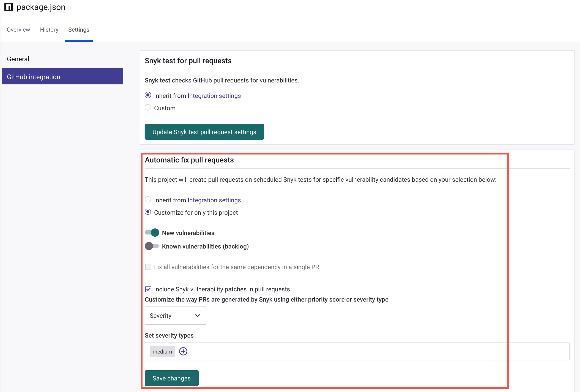Screen dimensions: 580x392
Task: Select Inherit radio under Snyk test
Action: point(148,95)
